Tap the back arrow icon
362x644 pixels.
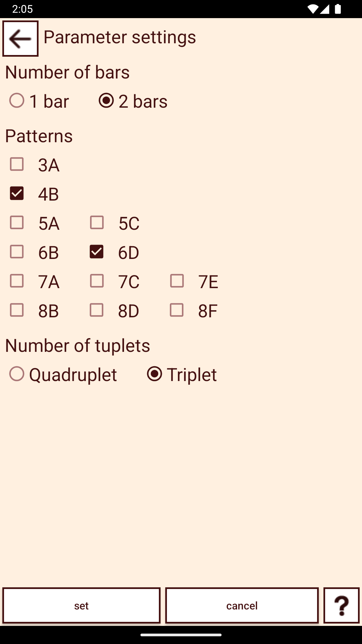(20, 39)
